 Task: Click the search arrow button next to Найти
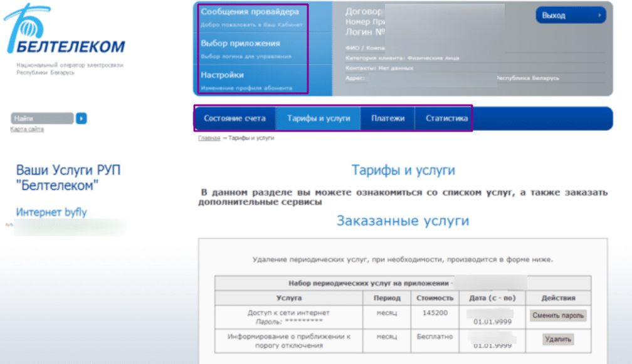point(82,118)
